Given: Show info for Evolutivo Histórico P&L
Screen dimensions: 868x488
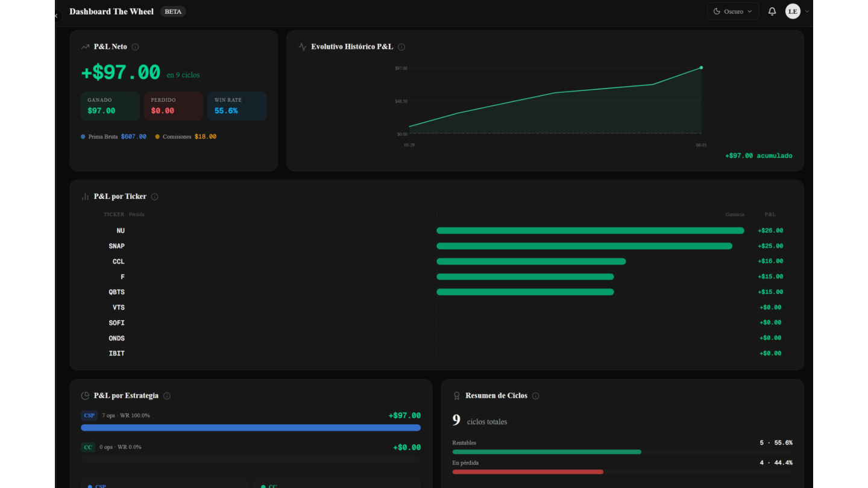Looking at the screenshot, I should pyautogui.click(x=401, y=47).
